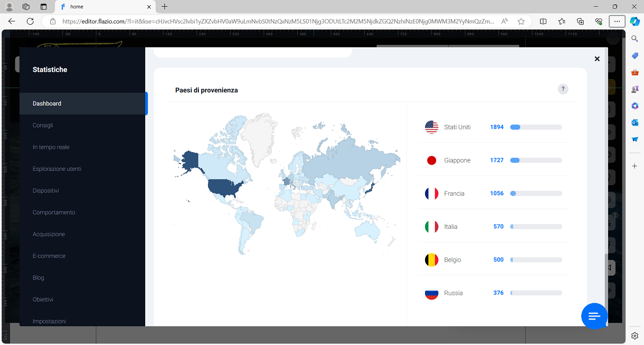Click the Japan flag icon
The image size is (644, 345).
(x=431, y=160)
